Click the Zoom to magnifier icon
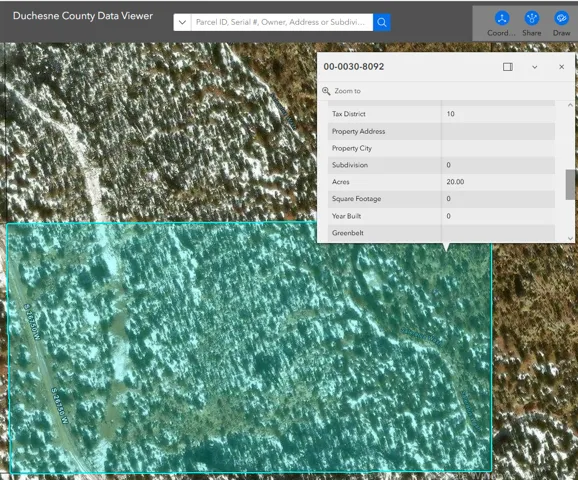 [326, 91]
